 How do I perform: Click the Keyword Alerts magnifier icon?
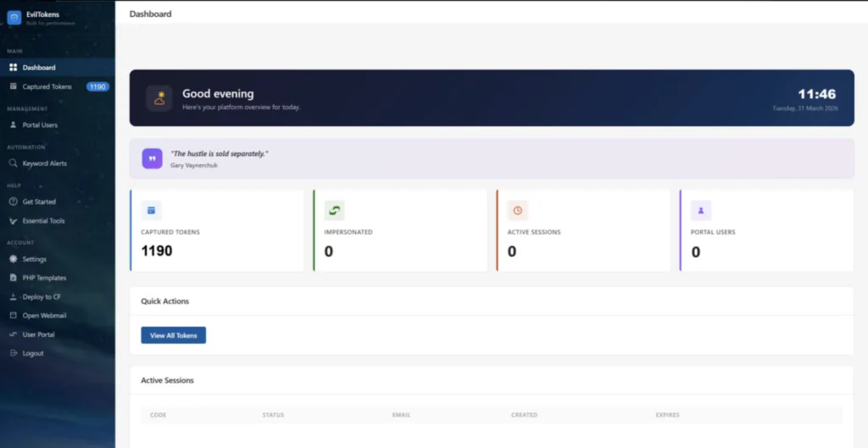pyautogui.click(x=14, y=163)
